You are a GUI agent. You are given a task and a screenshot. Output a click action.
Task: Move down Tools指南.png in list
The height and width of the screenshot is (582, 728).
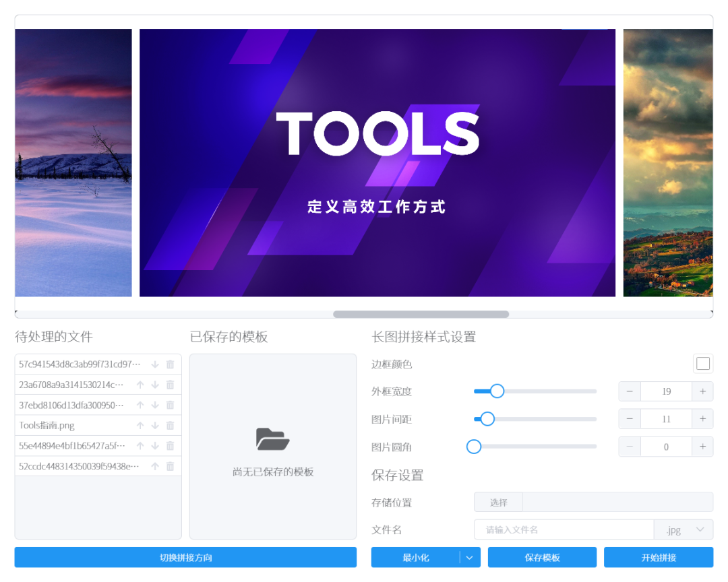coord(155,426)
